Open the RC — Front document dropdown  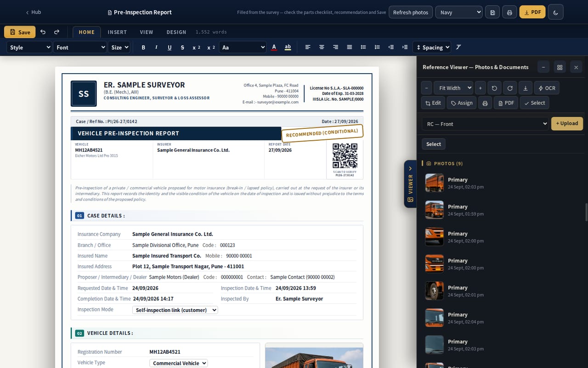(x=485, y=124)
